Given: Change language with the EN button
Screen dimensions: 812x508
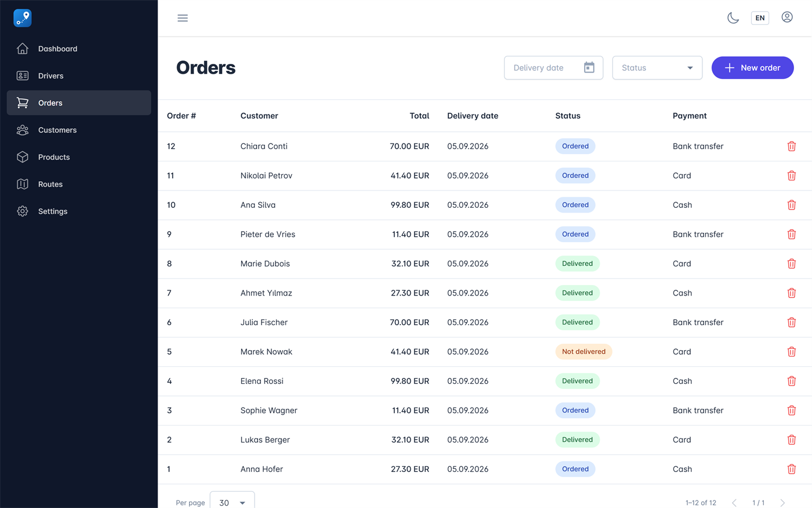Looking at the screenshot, I should point(760,18).
